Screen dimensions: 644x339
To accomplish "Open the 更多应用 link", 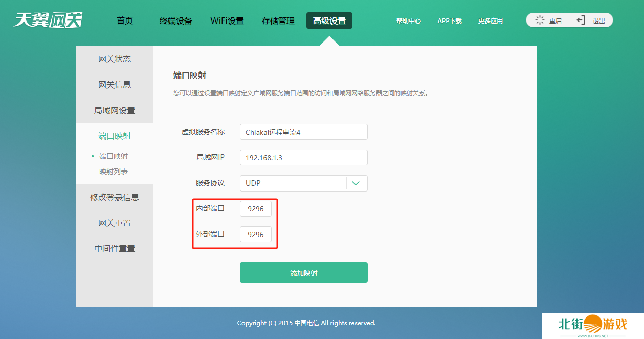I will click(491, 20).
